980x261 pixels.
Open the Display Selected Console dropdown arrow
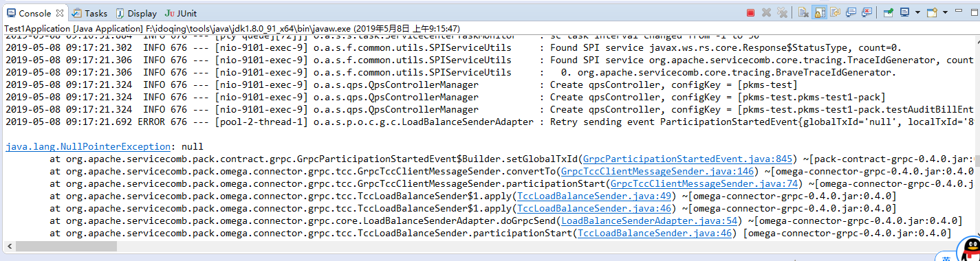[917, 12]
